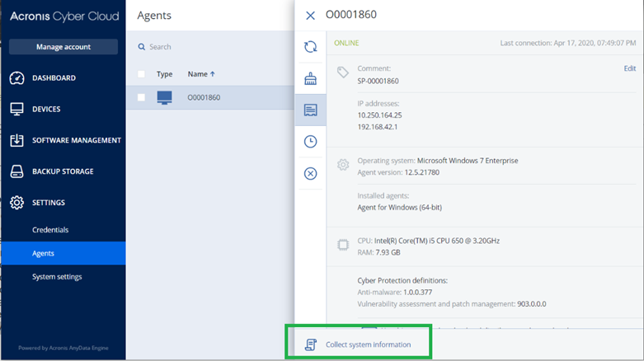The width and height of the screenshot is (644, 361).
Task: Open System settings page
Action: click(57, 277)
